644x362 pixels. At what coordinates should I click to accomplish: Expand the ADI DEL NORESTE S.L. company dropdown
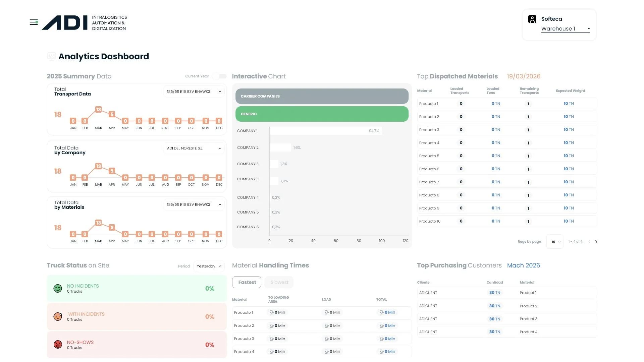[194, 148]
